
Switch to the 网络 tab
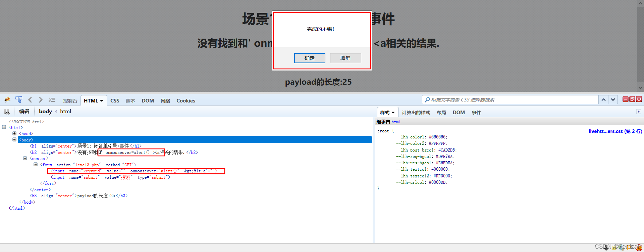(x=165, y=101)
